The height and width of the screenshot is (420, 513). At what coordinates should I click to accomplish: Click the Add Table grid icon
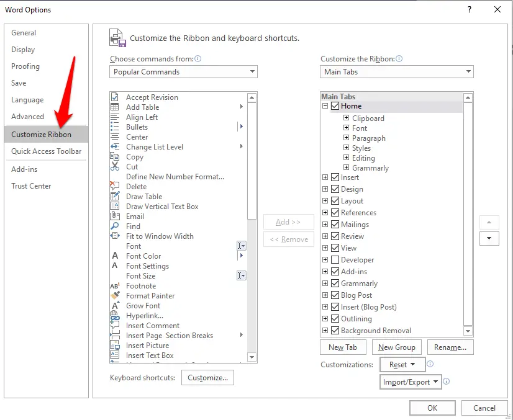114,107
